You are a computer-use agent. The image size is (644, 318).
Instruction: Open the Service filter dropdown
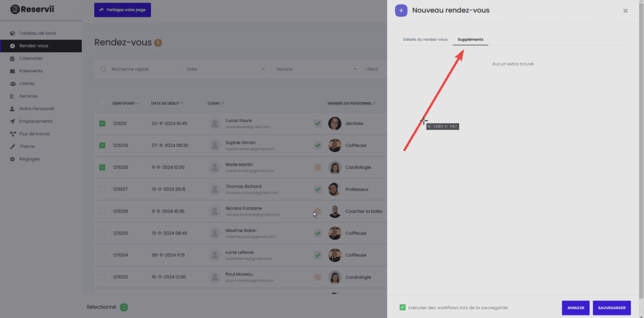tap(316, 69)
